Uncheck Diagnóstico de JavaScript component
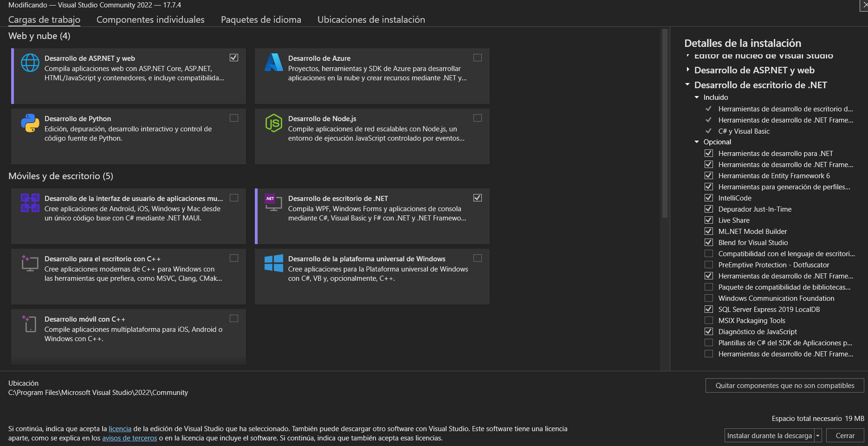The height and width of the screenshot is (446, 868). [709, 331]
